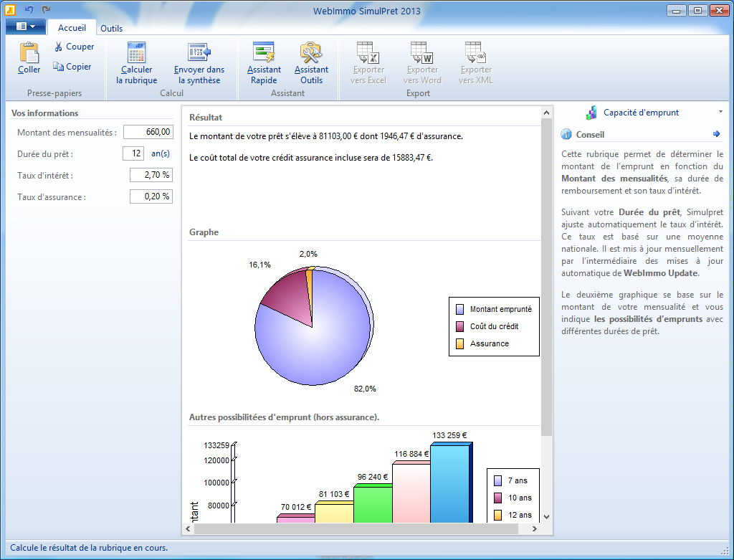
Task: Click the an(s) unit label
Action: point(161,153)
